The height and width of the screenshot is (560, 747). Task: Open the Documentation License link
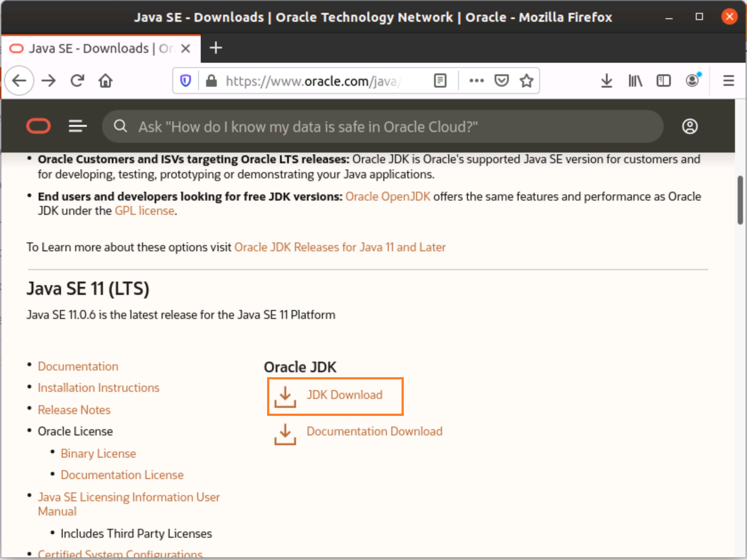122,475
